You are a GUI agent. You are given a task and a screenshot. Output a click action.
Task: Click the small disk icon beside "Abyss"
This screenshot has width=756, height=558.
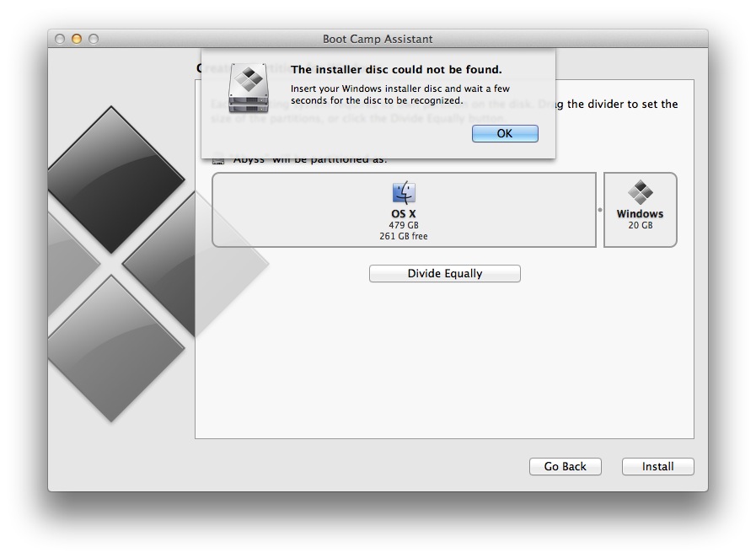218,159
